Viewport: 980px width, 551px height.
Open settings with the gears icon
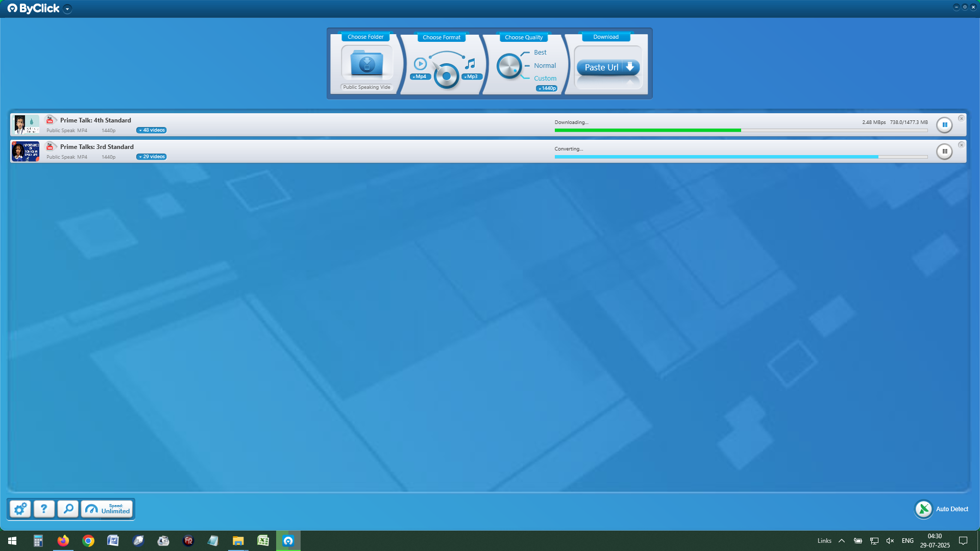click(20, 509)
